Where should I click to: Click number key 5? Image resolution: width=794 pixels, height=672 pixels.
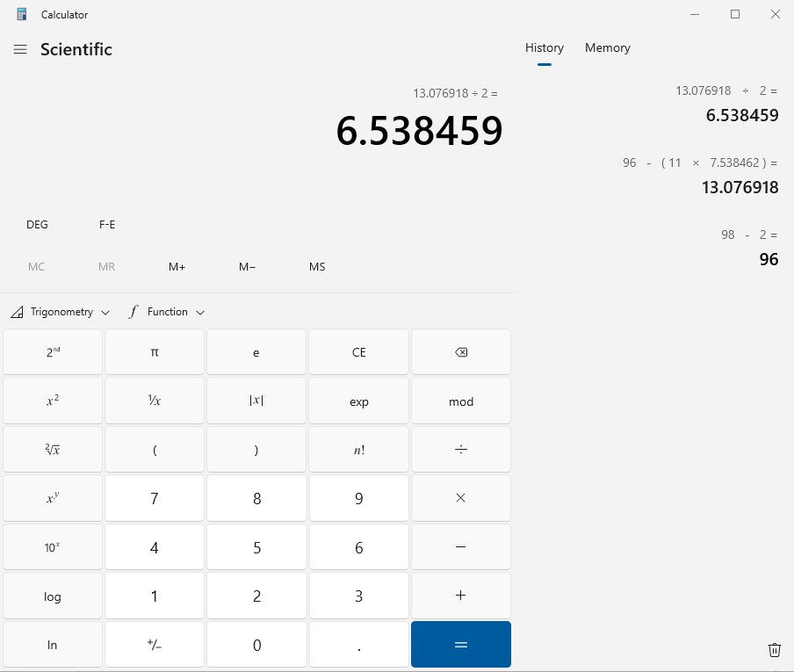point(256,547)
